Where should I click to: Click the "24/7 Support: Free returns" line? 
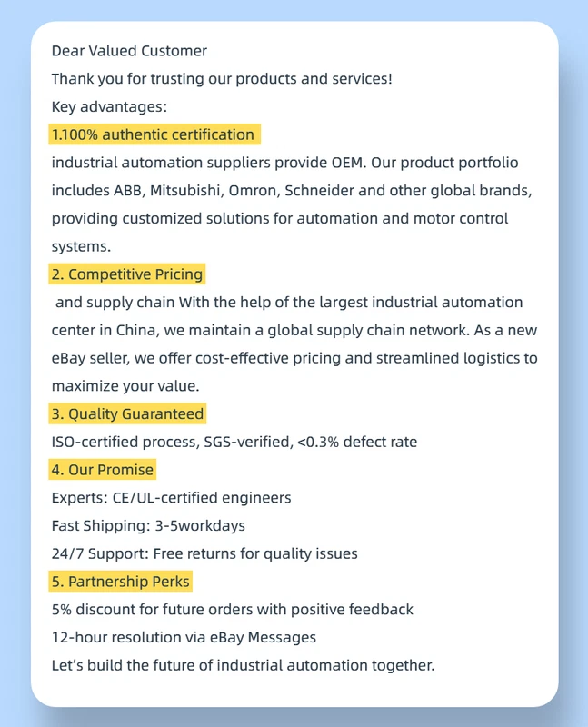click(204, 553)
